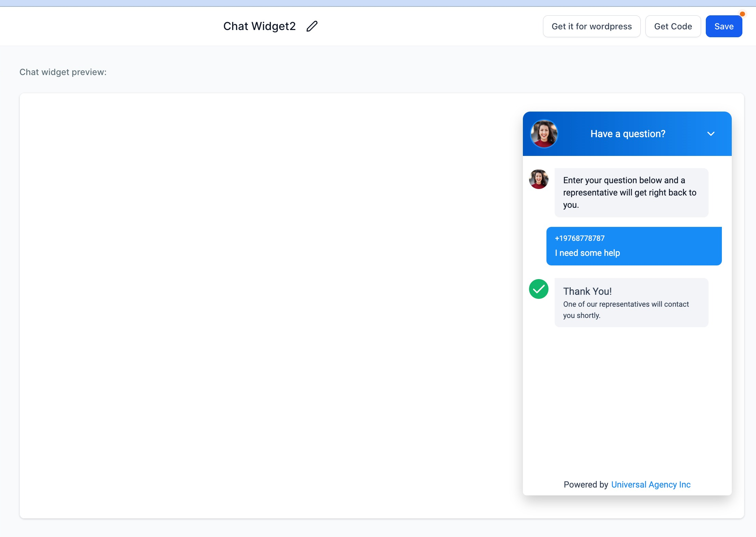The width and height of the screenshot is (756, 537).
Task: Click the 'Powered by' footer text
Action: tap(586, 484)
